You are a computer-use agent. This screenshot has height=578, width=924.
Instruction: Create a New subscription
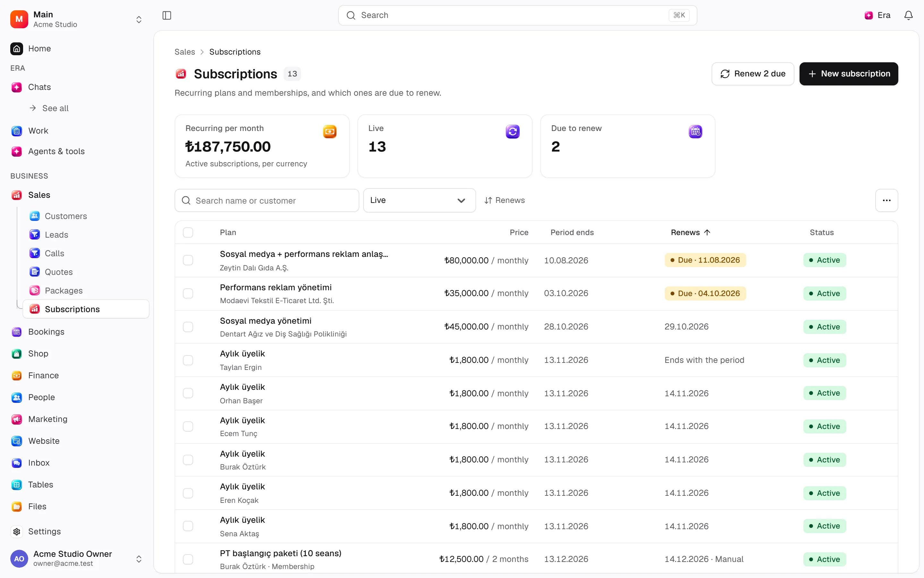848,74
